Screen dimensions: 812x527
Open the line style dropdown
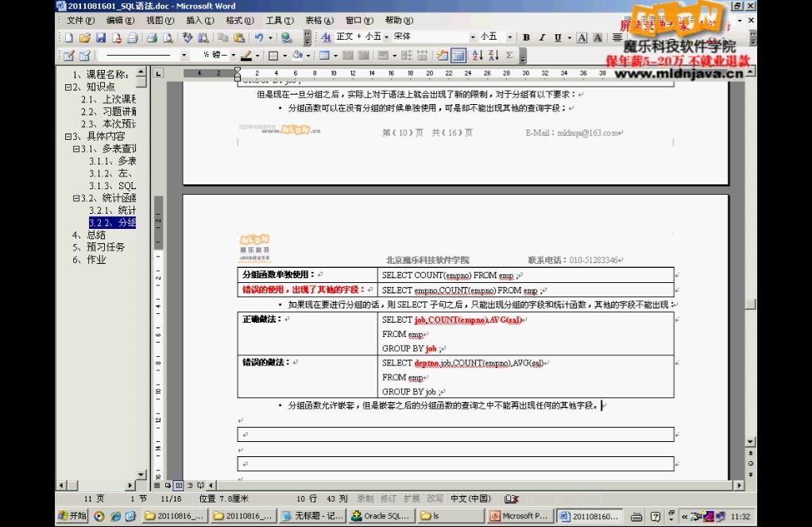pyautogui.click(x=184, y=56)
